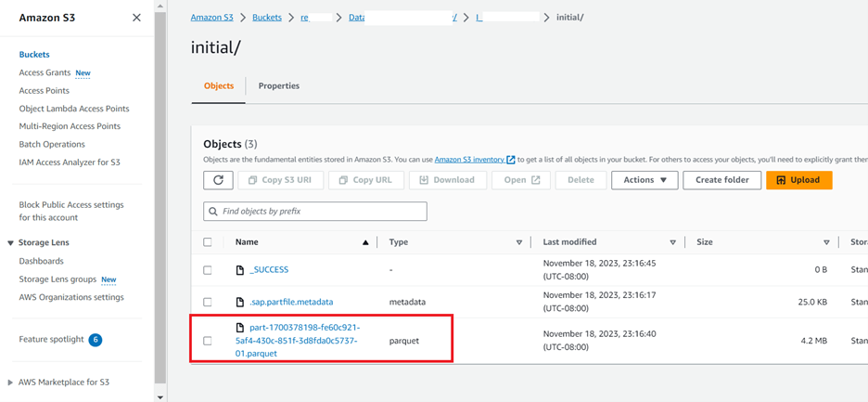The height and width of the screenshot is (402, 868).
Task: Open the _SUCCESS object link
Action: 270,270
